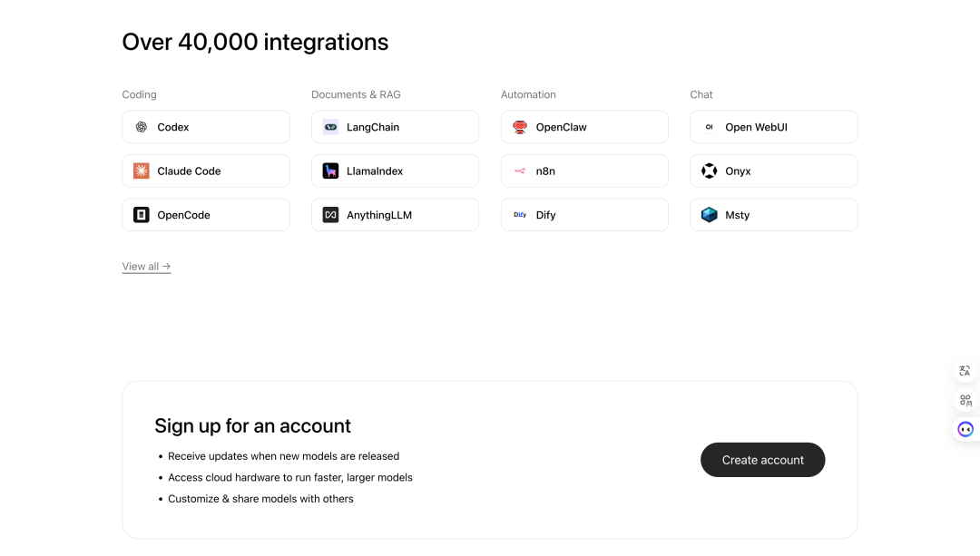The height and width of the screenshot is (556, 980).
Task: Open the AnythingLLM integration card
Action: [x=396, y=215]
